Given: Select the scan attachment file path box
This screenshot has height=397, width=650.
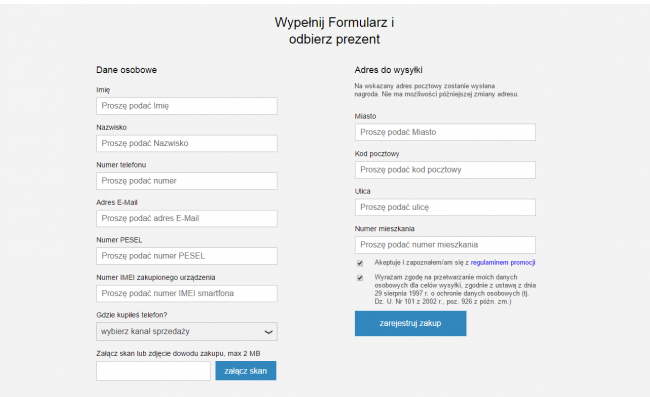Looking at the screenshot, I should [x=153, y=371].
